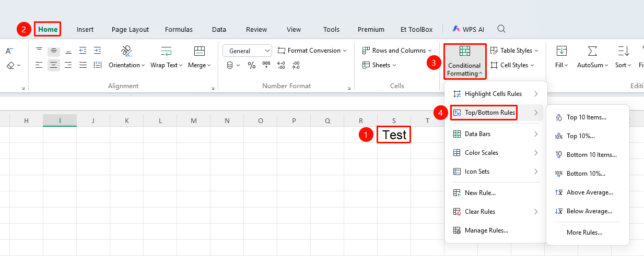Align cell content to top
This screenshot has height=256, width=644.
click(x=39, y=50)
